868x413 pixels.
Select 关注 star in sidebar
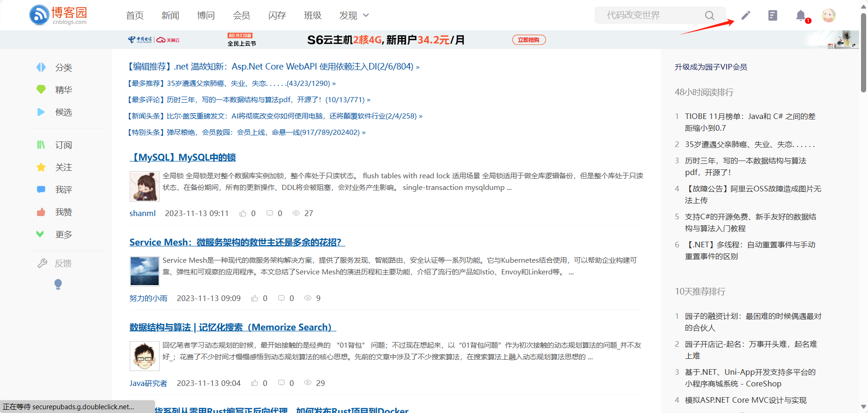point(55,168)
